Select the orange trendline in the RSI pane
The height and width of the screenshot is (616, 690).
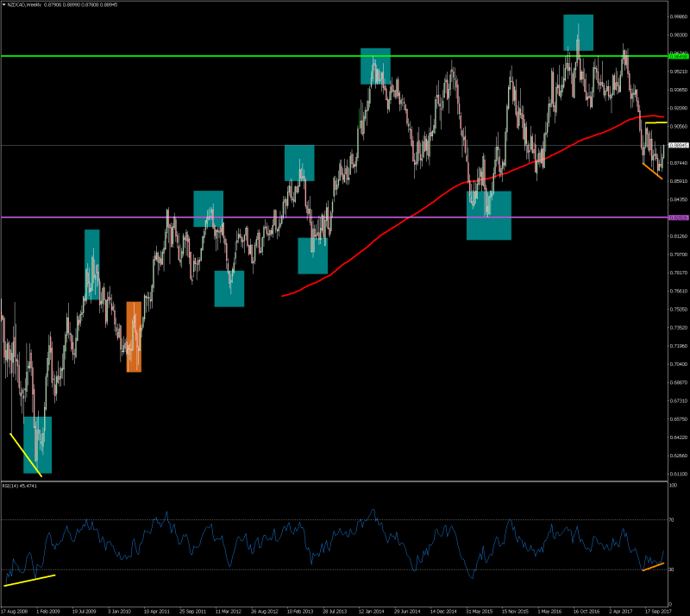click(x=652, y=566)
